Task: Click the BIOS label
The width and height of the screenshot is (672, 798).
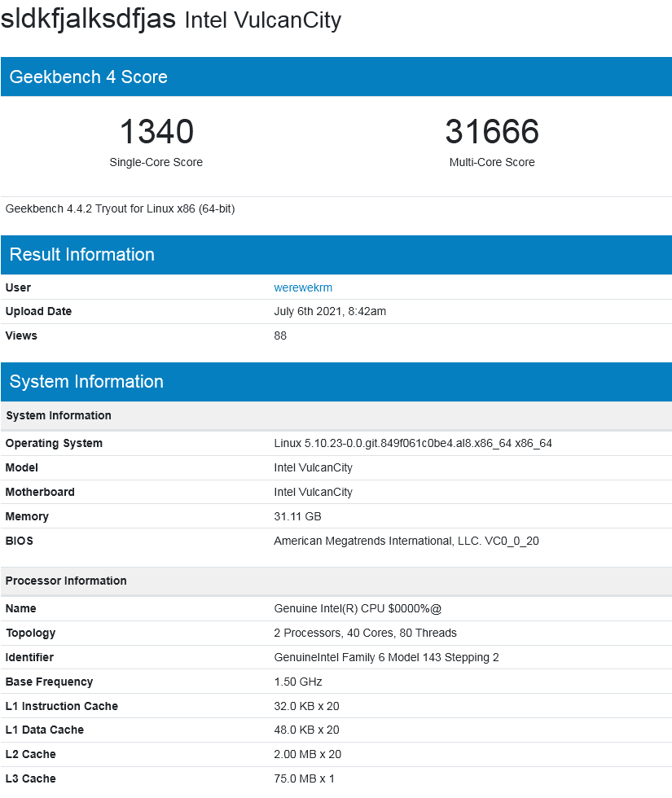Action: 20,541
